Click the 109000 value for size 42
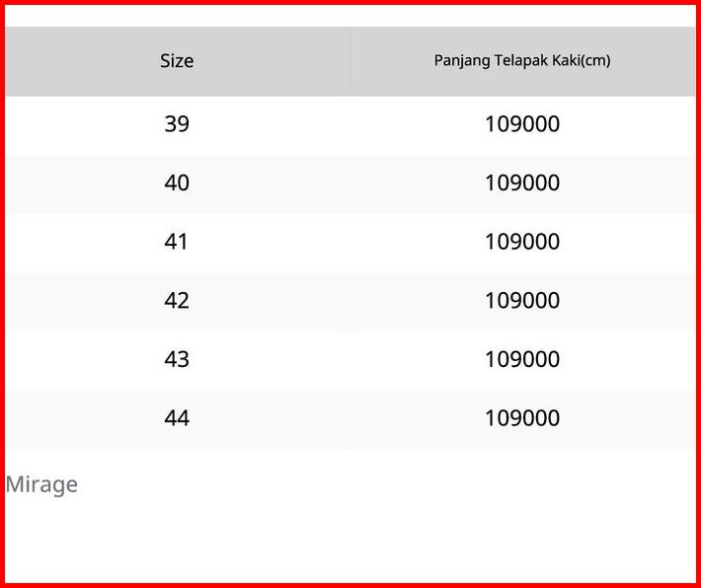This screenshot has width=701, height=588. click(522, 301)
